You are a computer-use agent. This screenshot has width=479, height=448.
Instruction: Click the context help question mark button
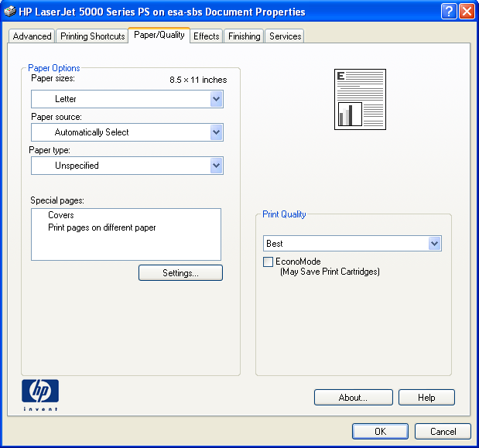(x=449, y=12)
